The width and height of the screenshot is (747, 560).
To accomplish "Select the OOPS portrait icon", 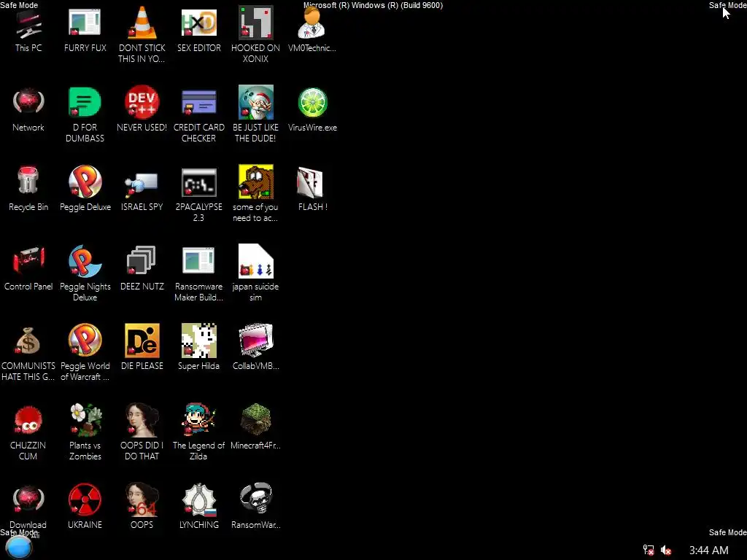I will point(142,499).
